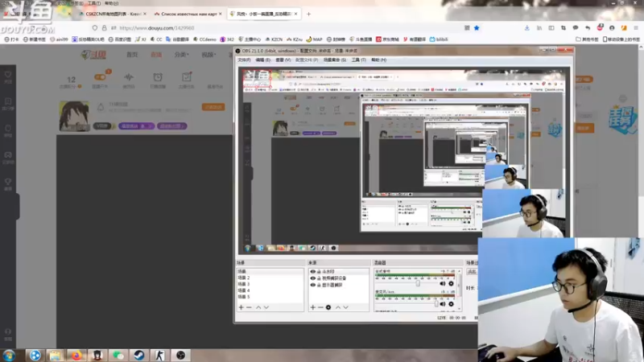
Task: Switch to the Russian-titled browser tab
Action: (188, 14)
